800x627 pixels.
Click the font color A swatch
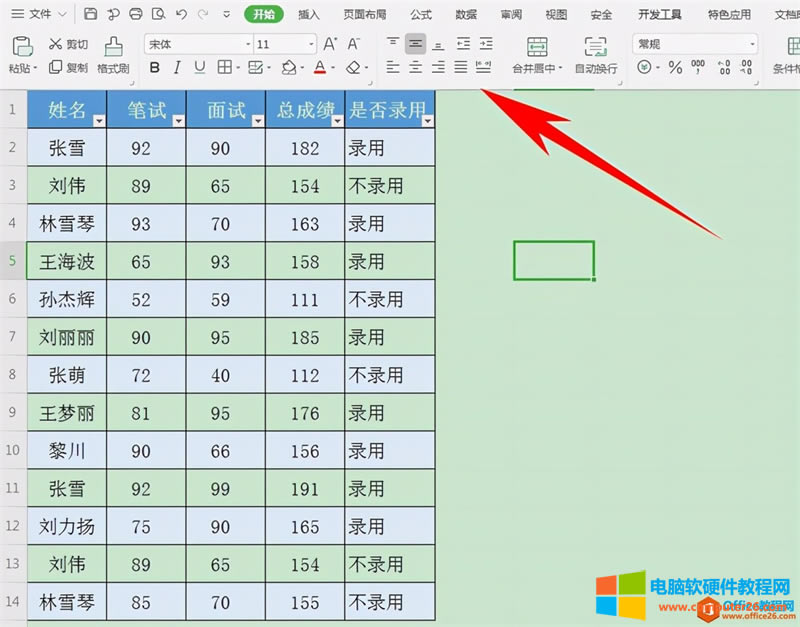click(319, 67)
